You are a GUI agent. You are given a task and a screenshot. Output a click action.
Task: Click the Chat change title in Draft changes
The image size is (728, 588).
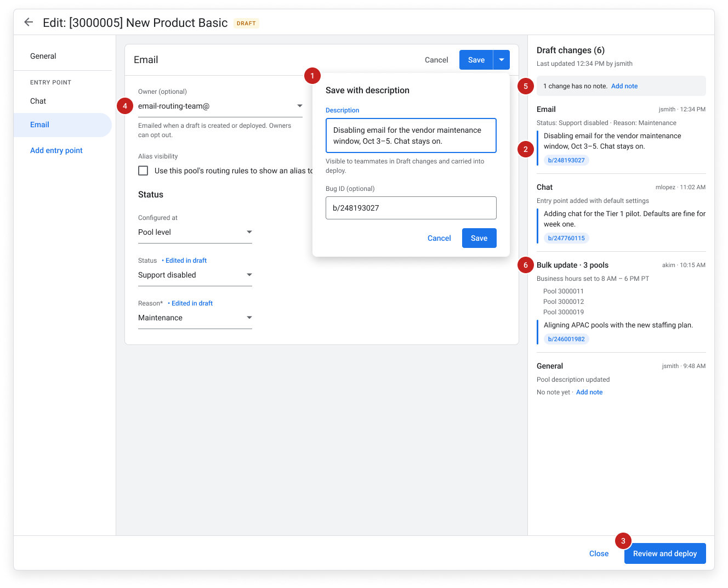(544, 187)
